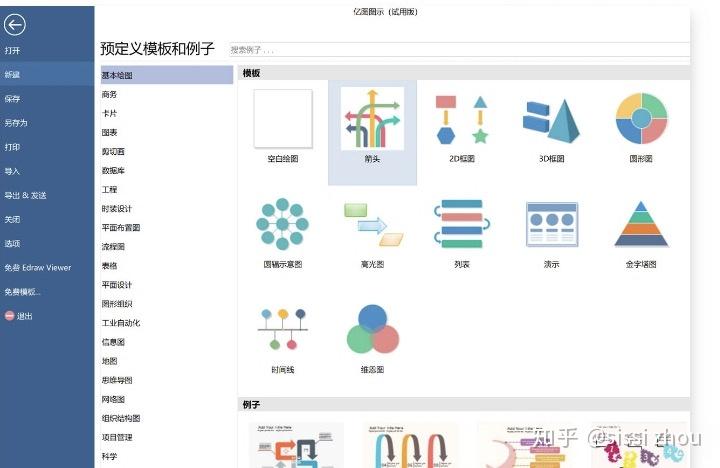Select 组织结构图 category
The width and height of the screenshot is (720, 468).
click(x=121, y=418)
